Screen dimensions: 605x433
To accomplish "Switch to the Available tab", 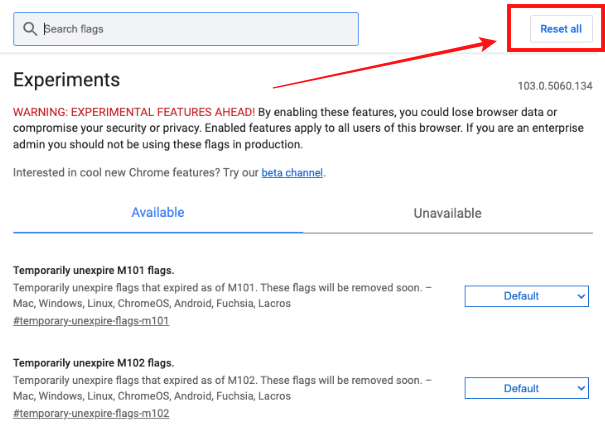I will (x=158, y=213).
